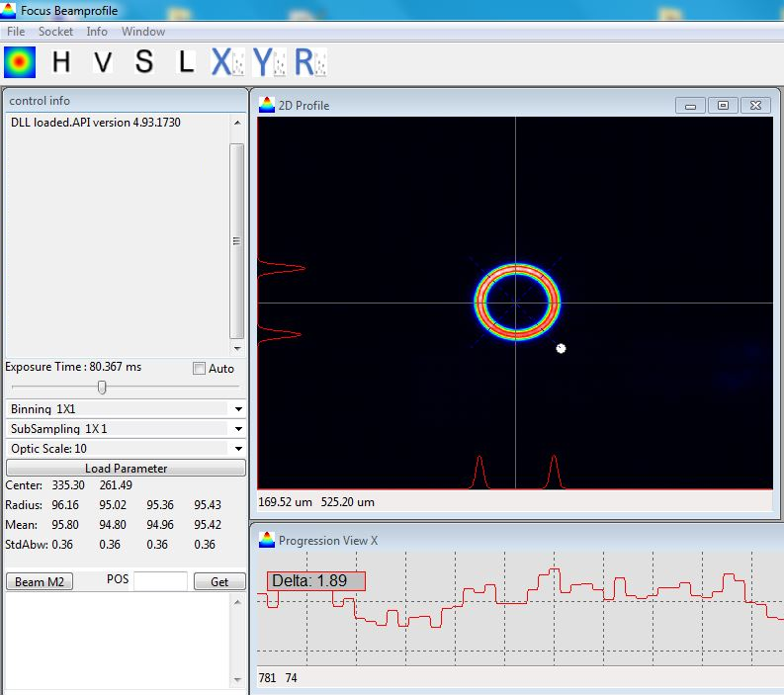
Task: Toggle the R progression toolbar icon
Action: click(307, 62)
